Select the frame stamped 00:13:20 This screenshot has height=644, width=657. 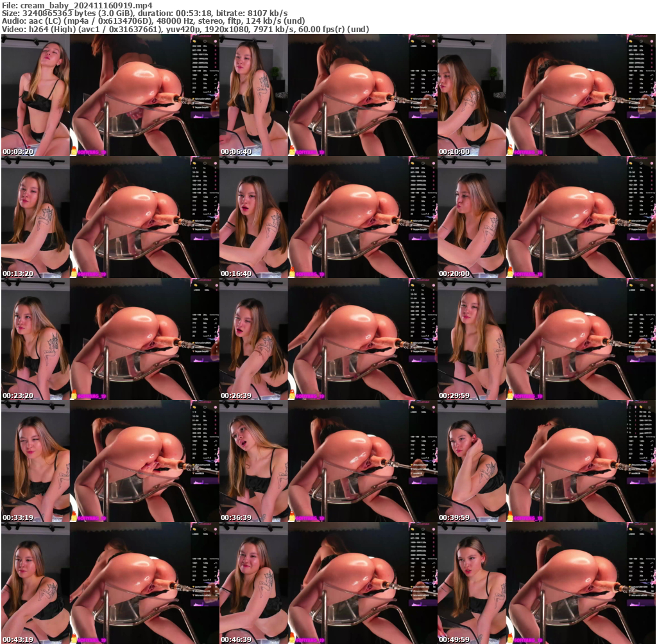coord(110,217)
